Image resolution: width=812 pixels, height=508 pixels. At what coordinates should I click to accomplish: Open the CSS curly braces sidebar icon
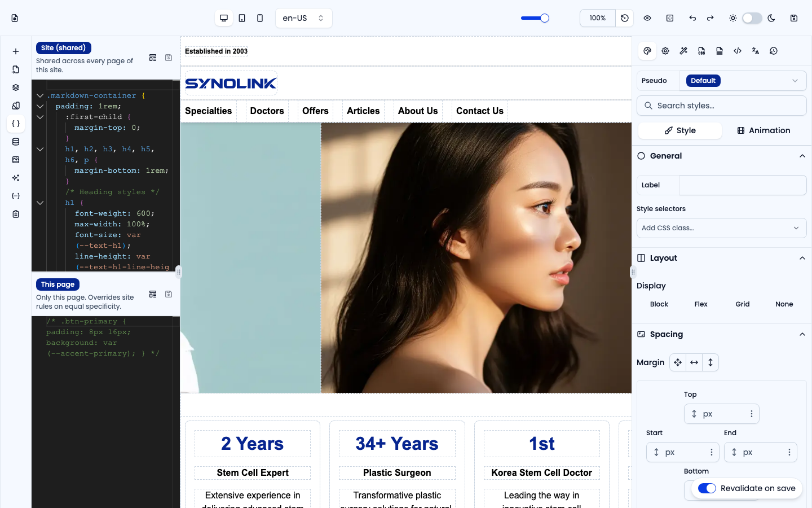[x=16, y=124]
